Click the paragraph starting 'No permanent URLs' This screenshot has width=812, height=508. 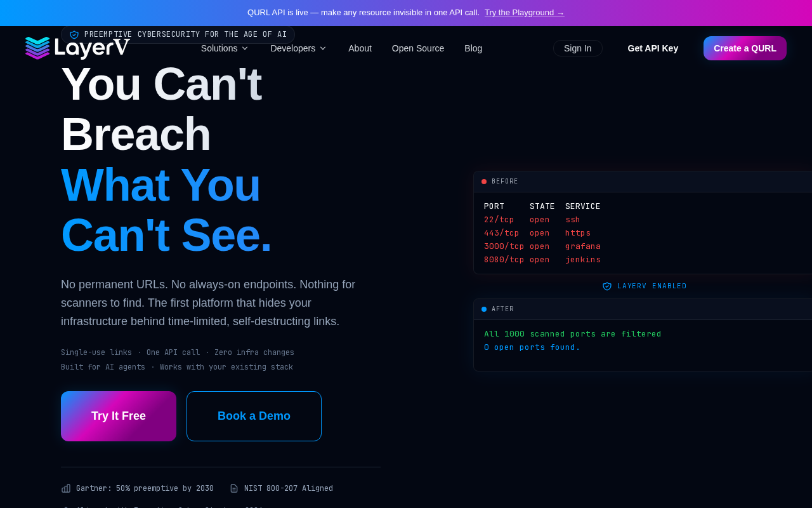pos(208,303)
